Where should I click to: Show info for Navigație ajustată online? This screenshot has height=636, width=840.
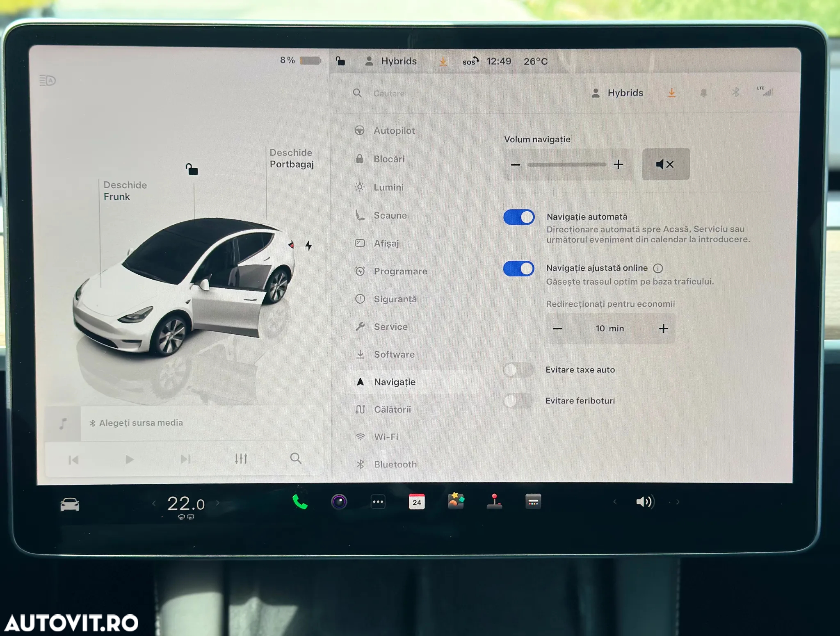pos(658,268)
